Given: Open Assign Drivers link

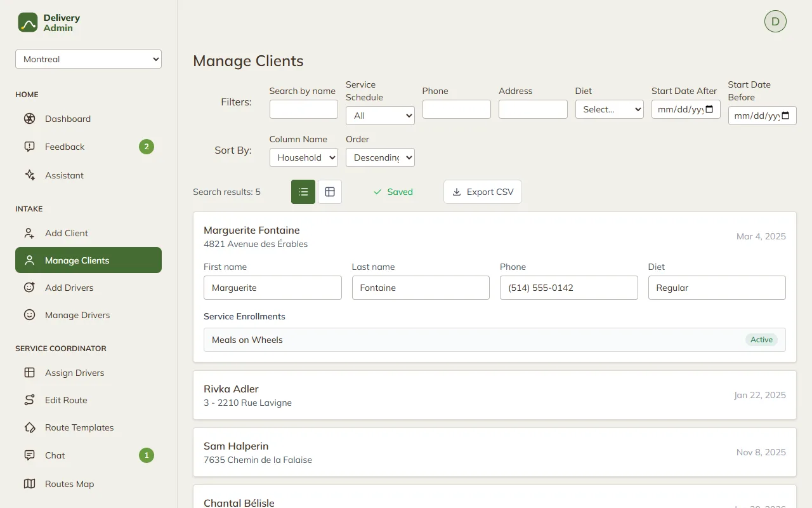Looking at the screenshot, I should point(89,373).
